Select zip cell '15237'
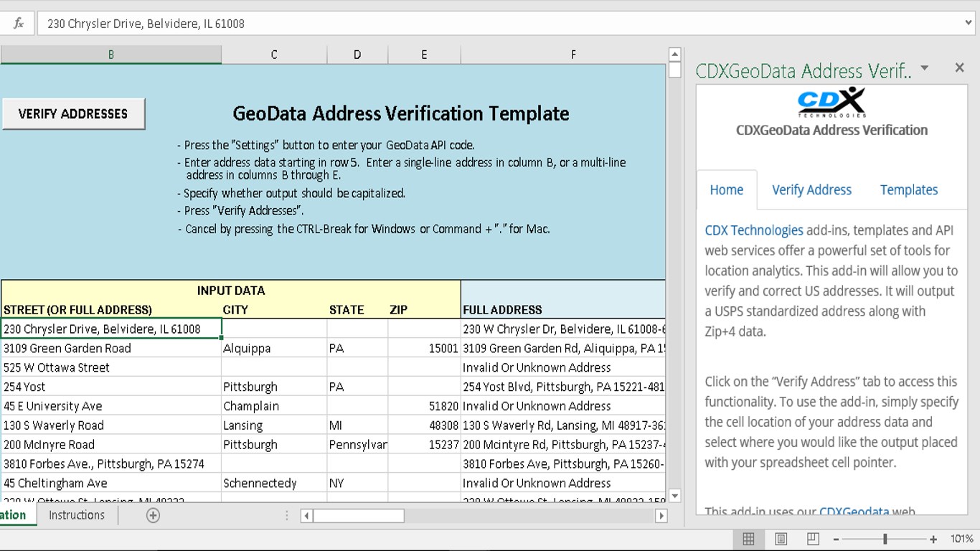This screenshot has height=551, width=980. click(x=424, y=445)
